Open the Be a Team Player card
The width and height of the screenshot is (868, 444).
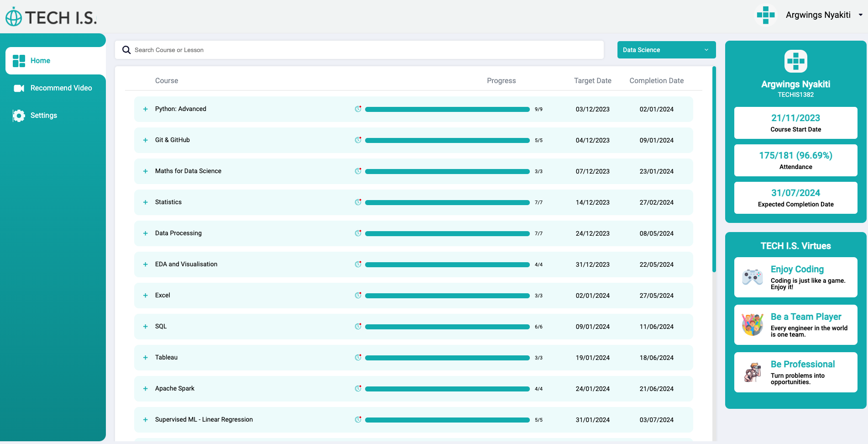click(795, 325)
